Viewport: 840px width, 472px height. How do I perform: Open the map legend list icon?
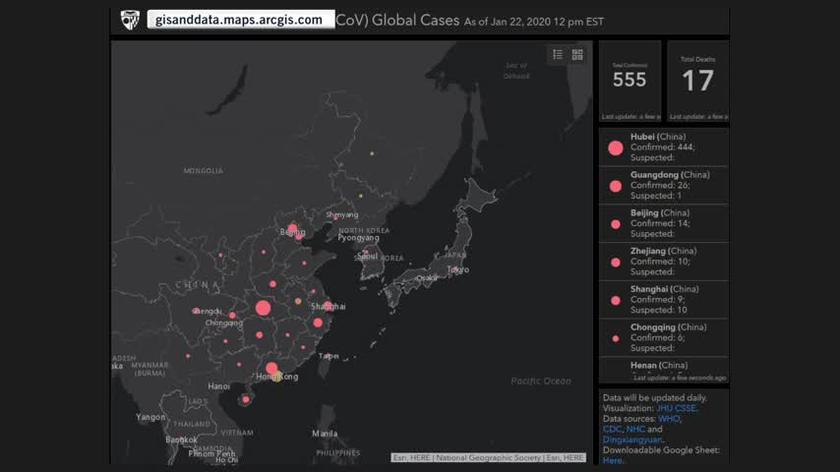(x=558, y=55)
